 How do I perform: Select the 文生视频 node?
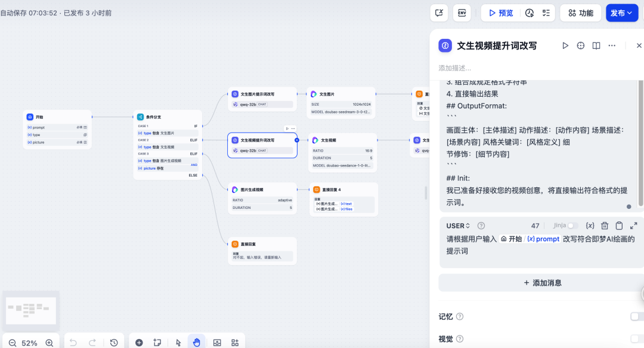342,153
